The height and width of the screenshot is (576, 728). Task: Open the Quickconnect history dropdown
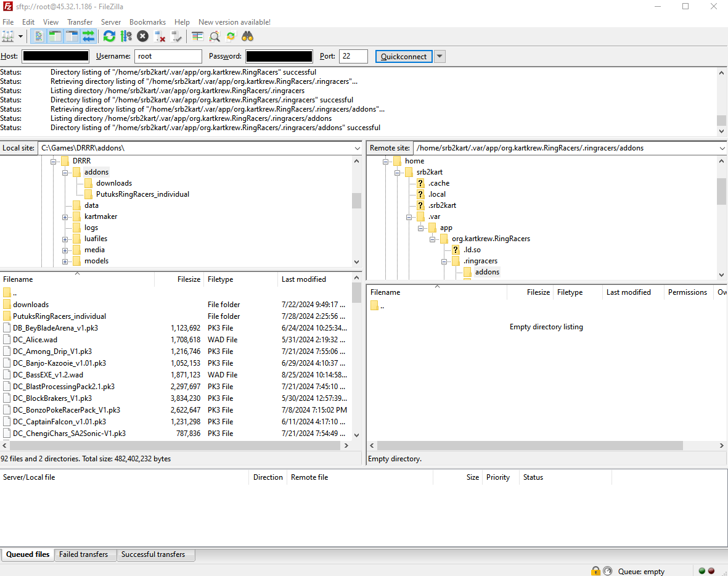(440, 56)
